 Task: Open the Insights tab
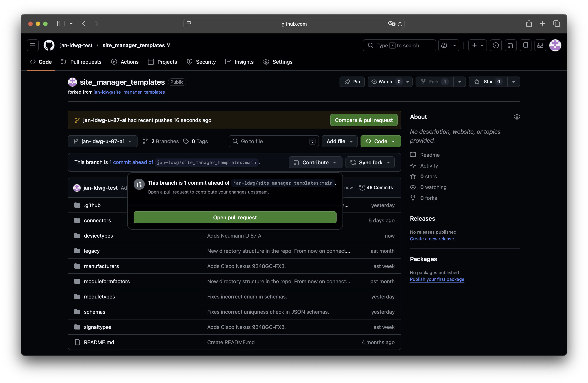point(239,62)
